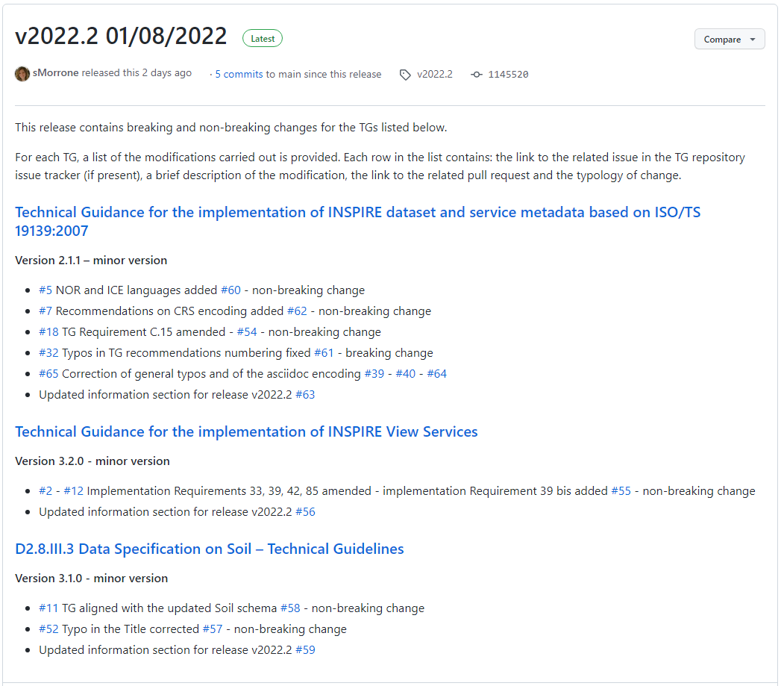The height and width of the screenshot is (686, 784).
Task: Open INSPIRE dataset and service metadata guidance heading
Action: point(357,213)
